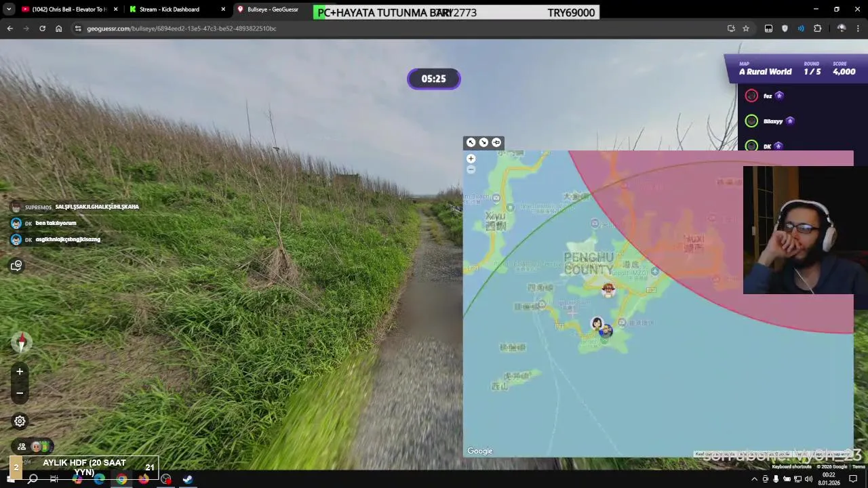This screenshot has height=488, width=868.
Task: Enlarge the guess map with the expand arrow
Action: point(471,142)
